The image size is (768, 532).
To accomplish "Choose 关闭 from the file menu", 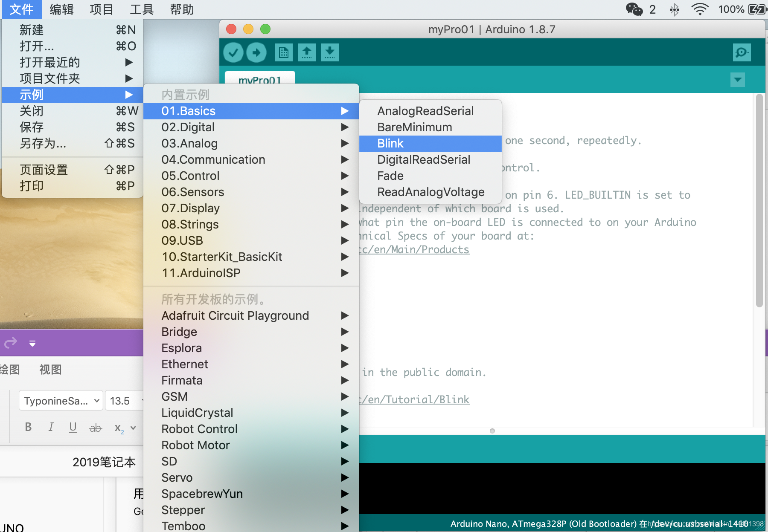I will [73, 111].
